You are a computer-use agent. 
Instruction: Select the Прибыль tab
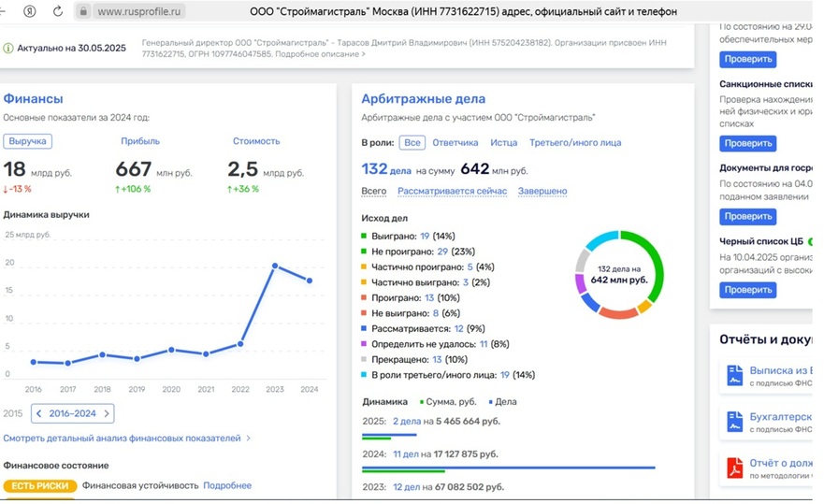coord(139,141)
